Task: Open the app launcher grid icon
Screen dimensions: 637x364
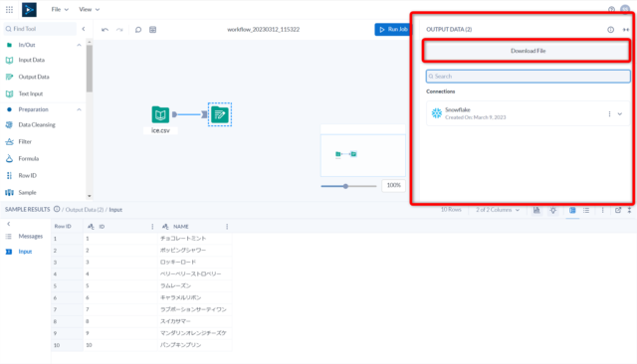Action: (9, 9)
